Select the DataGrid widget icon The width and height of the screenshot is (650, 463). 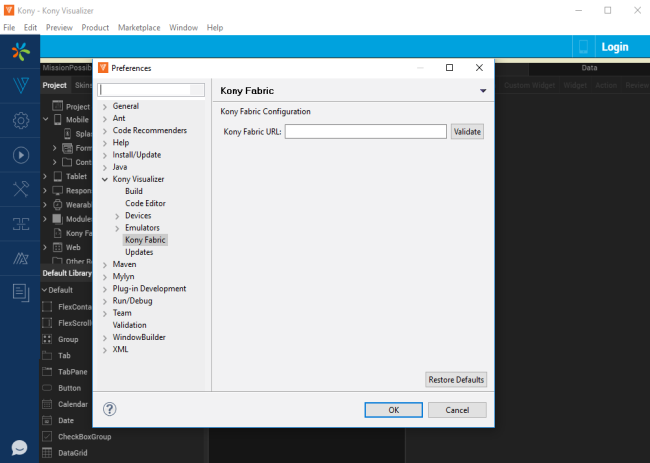[47, 453]
